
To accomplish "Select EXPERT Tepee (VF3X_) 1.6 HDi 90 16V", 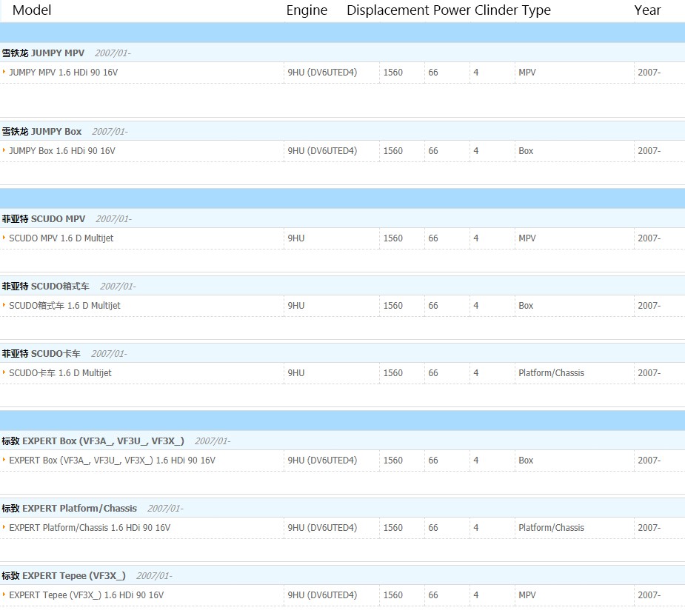I will point(86,595).
